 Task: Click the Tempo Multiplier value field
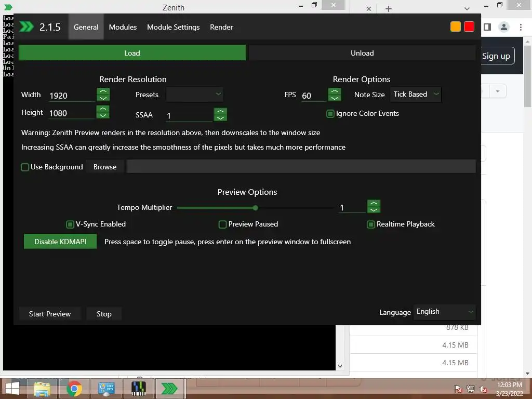352,207
